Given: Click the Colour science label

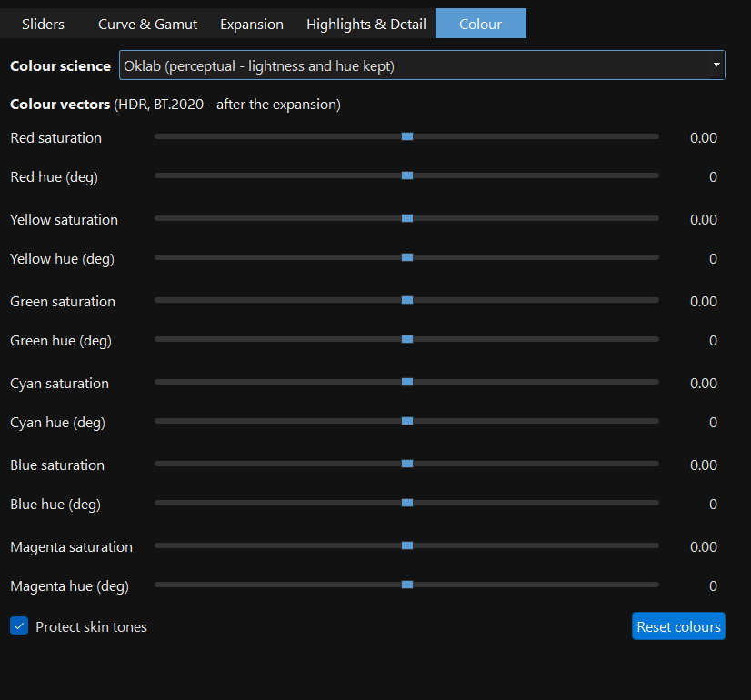Looking at the screenshot, I should (60, 66).
